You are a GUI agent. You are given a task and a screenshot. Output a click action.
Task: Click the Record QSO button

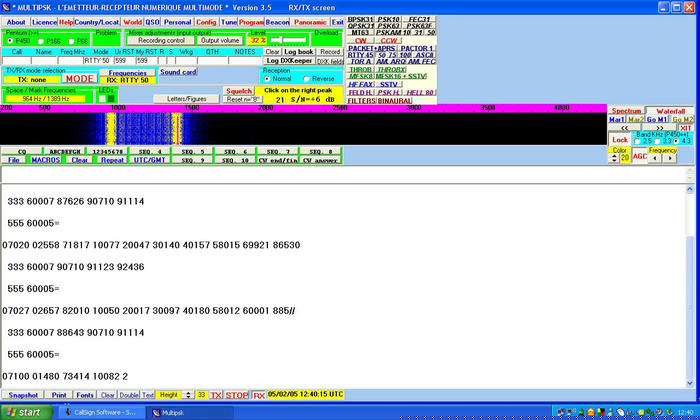pos(330,52)
